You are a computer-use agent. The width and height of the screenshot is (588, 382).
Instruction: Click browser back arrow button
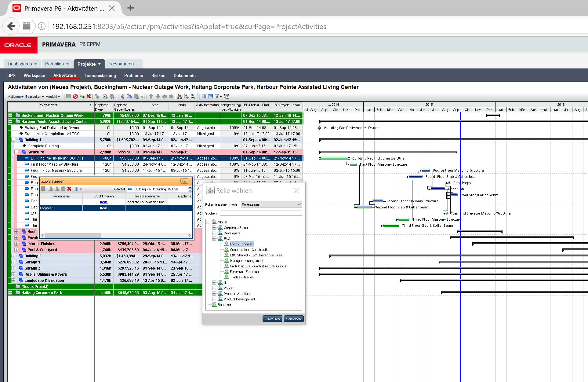pyautogui.click(x=11, y=26)
